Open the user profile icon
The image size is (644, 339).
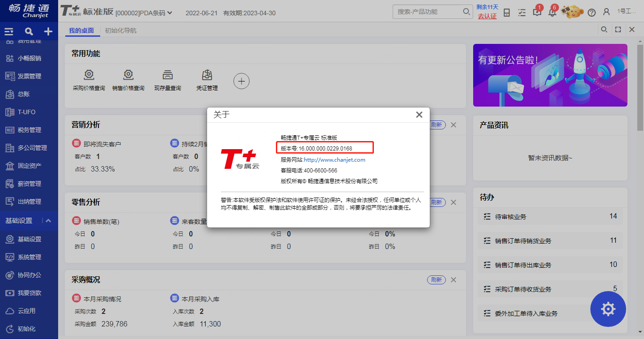(x=606, y=12)
